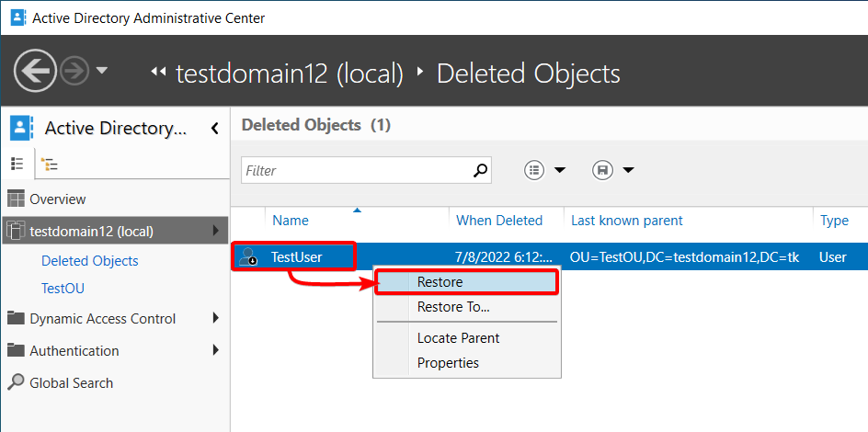
Task: Click the testdomain12 domain node icon
Action: coord(16,231)
